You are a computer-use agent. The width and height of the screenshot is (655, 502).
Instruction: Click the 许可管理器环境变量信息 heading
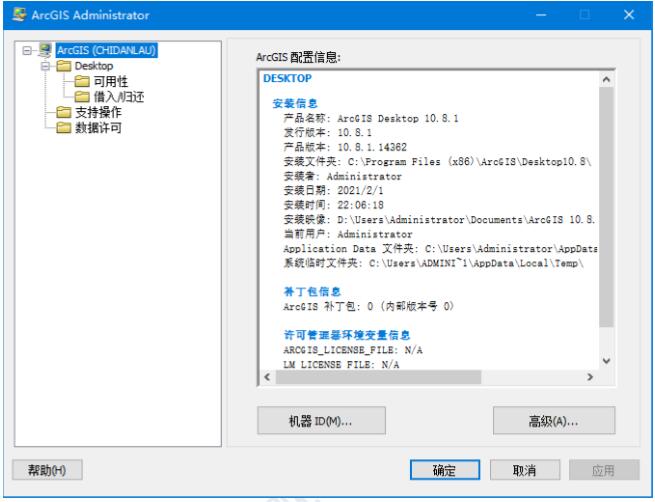pos(347,335)
